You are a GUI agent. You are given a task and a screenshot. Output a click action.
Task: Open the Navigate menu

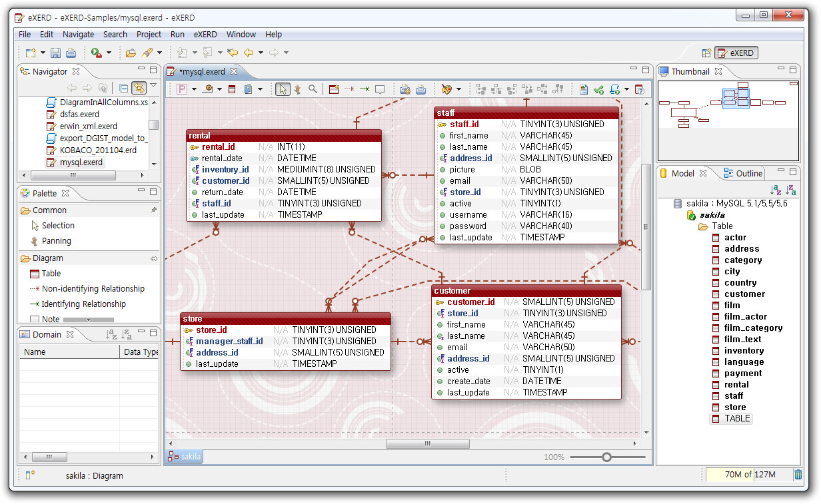point(78,34)
